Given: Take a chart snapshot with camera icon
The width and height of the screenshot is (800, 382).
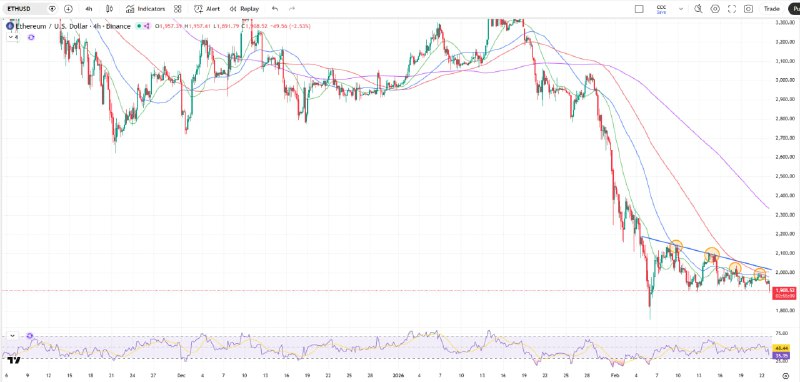Looking at the screenshot, I should tap(748, 9).
